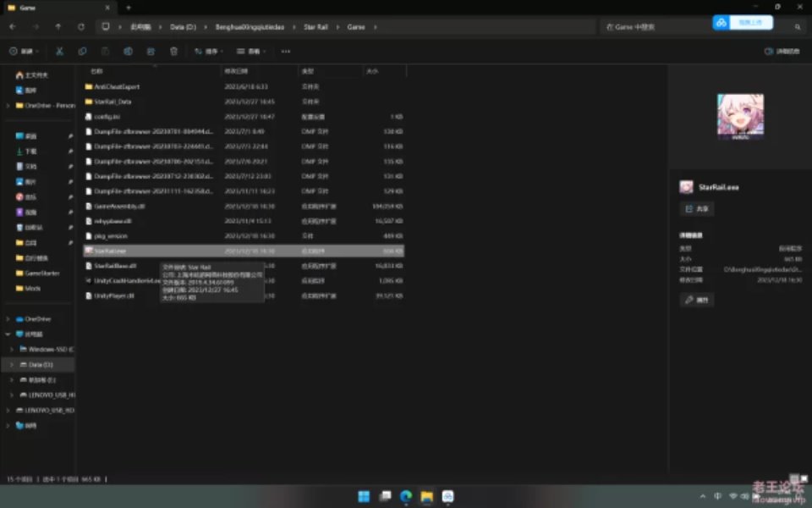Add a new File Explorer tab
812x508 pixels.
[129, 8]
